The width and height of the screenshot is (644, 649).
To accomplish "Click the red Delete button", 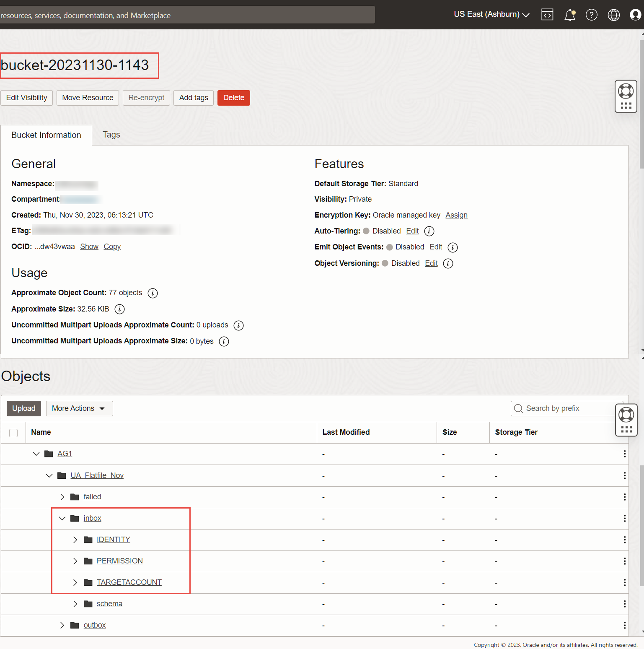I will (234, 98).
